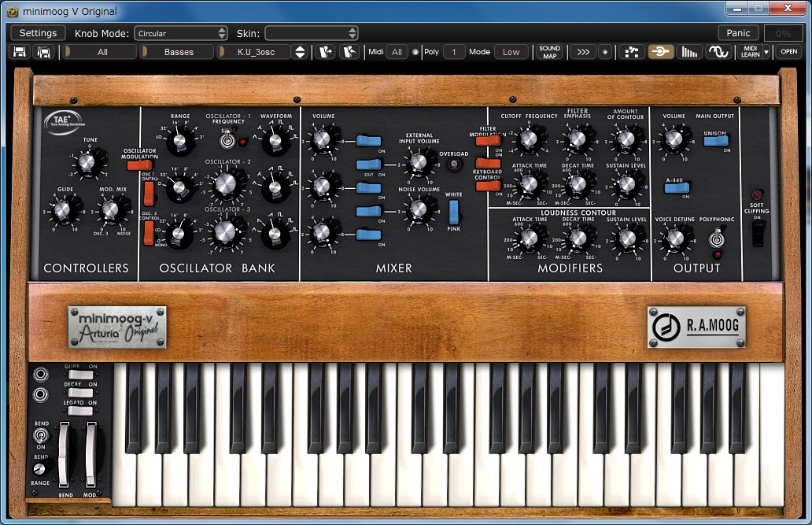Image resolution: width=812 pixels, height=525 pixels.
Task: Click the Glide knob in Controllers
Action: tap(63, 210)
